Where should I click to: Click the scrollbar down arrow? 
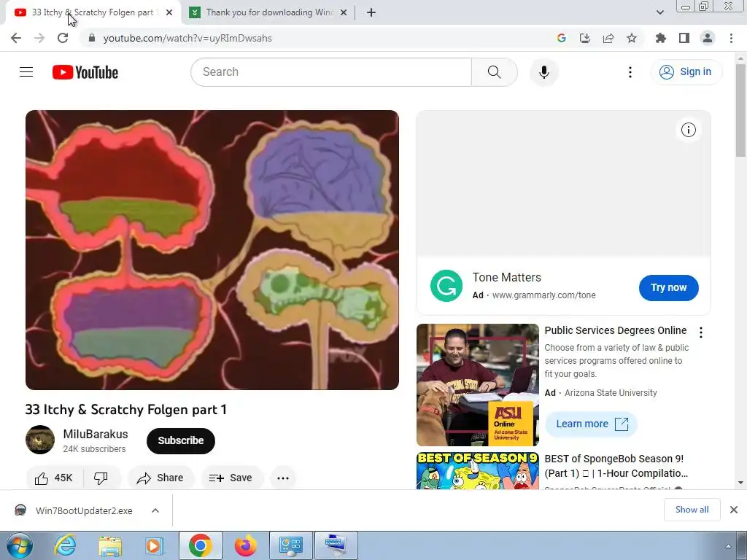pos(740,483)
